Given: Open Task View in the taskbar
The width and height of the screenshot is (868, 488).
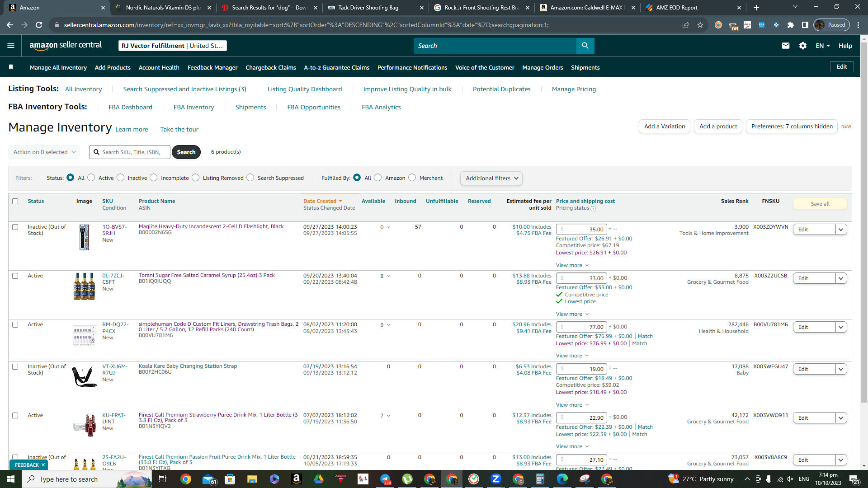Looking at the screenshot, I should click(163, 479).
